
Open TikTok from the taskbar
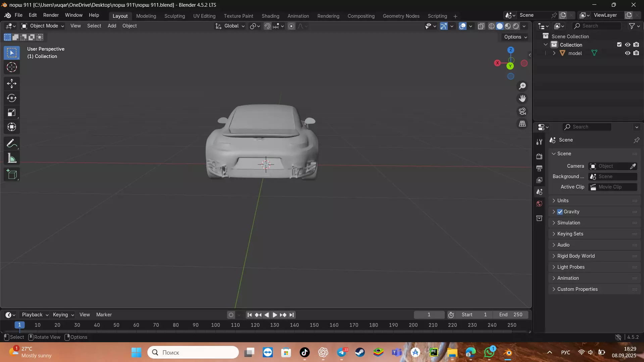click(305, 353)
